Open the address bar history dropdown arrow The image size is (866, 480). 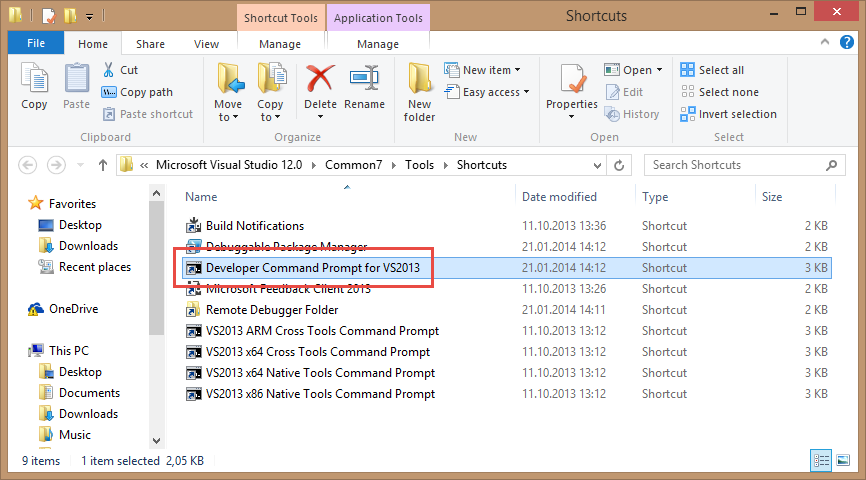[597, 165]
